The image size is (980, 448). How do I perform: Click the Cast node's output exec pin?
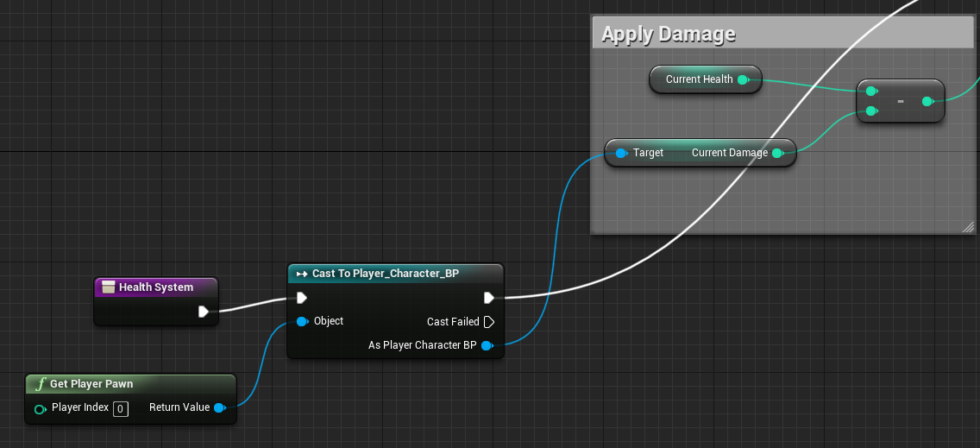coord(489,298)
